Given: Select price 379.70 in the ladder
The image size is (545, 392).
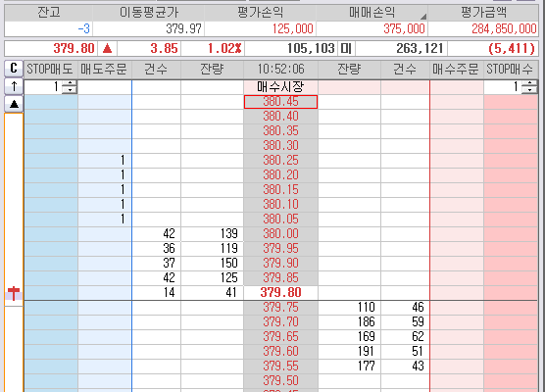Looking at the screenshot, I should point(280,321).
